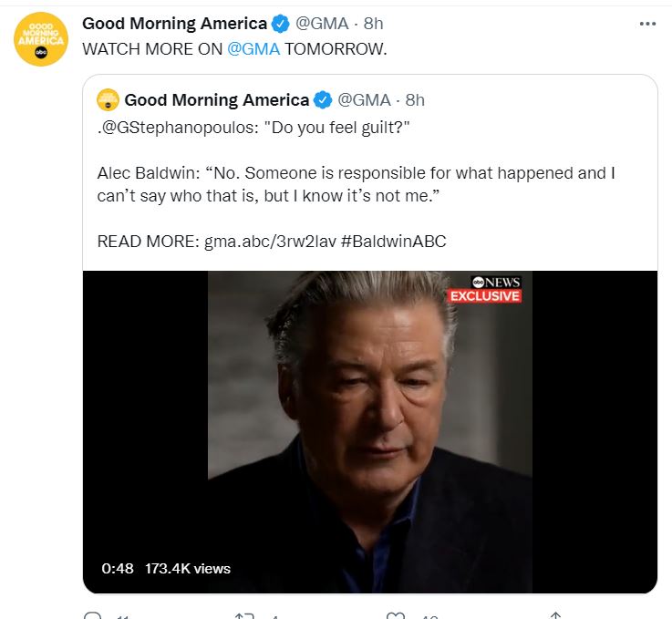Click the verified badge beside Good Morning America

pos(282,24)
